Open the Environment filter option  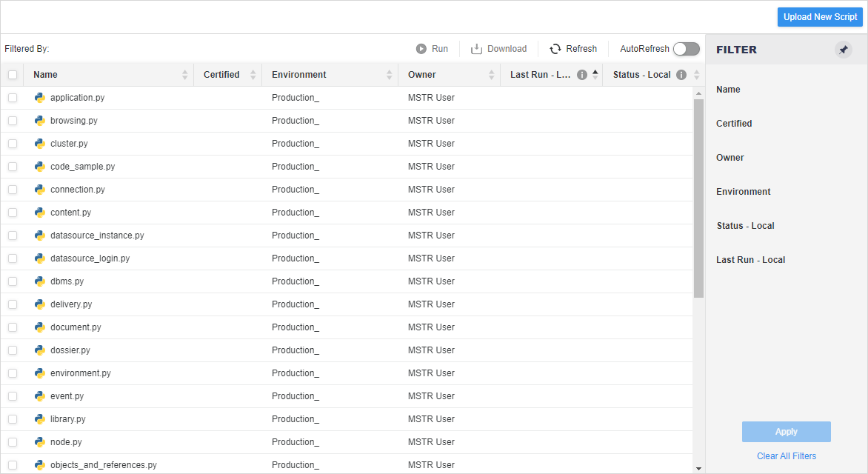[743, 192]
